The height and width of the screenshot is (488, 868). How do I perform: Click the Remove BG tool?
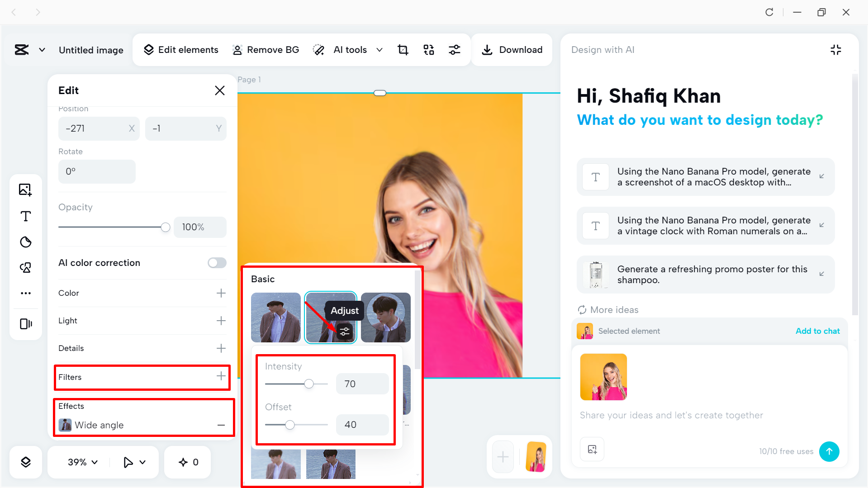(x=266, y=50)
